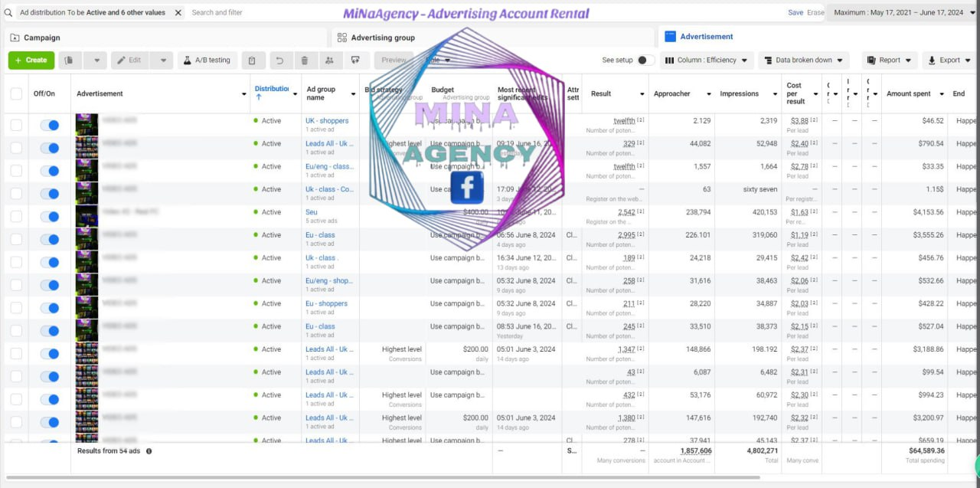Click the trash delete icon
The image size is (980, 488).
click(304, 61)
